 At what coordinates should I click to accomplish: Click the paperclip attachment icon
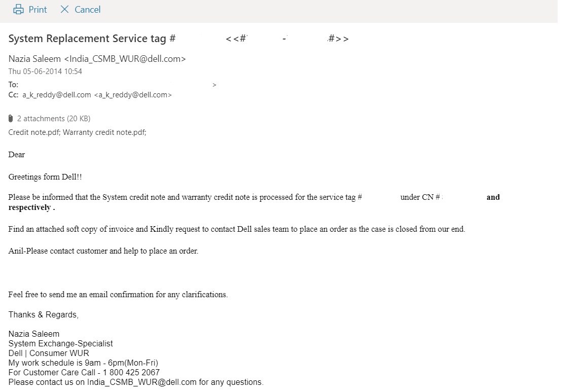coord(11,119)
